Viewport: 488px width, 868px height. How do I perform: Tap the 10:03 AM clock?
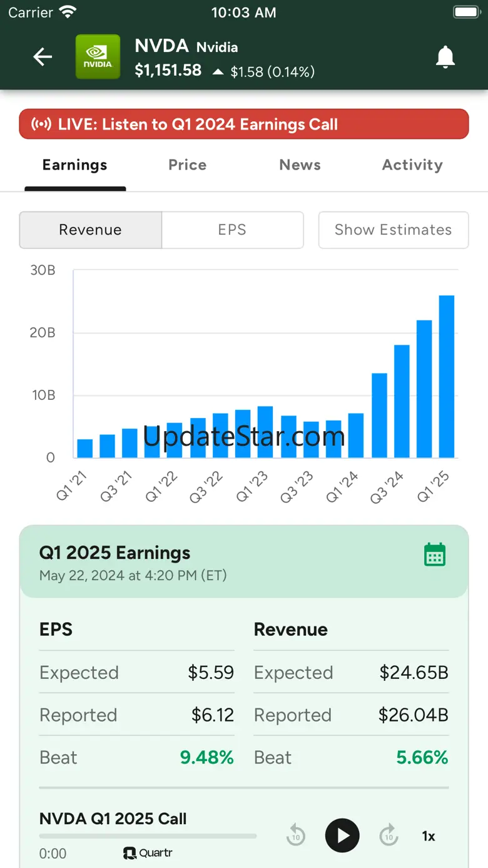tap(244, 12)
